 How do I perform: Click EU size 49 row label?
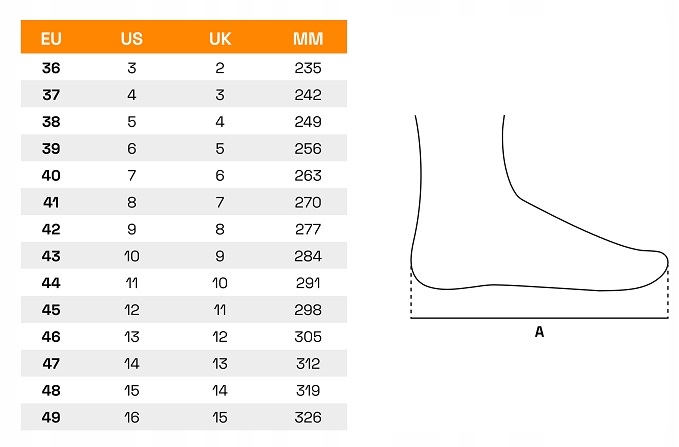coord(51,417)
